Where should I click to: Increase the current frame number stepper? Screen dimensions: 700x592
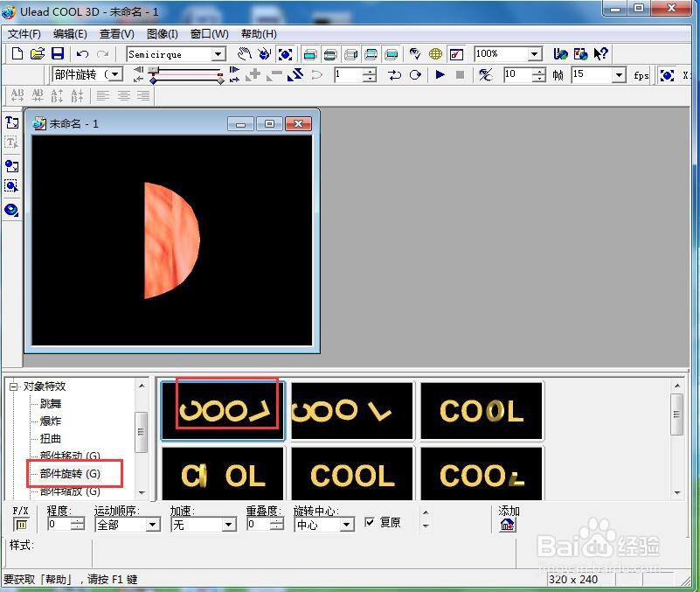(369, 71)
